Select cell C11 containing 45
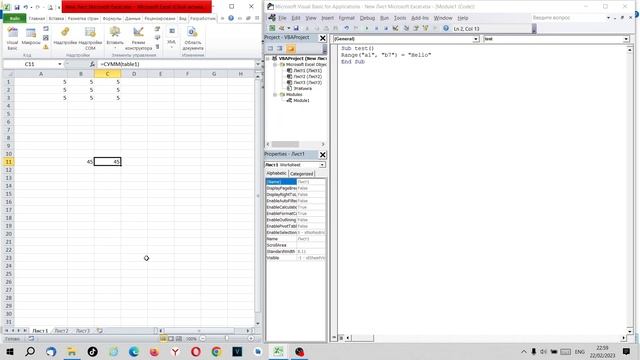 point(107,162)
